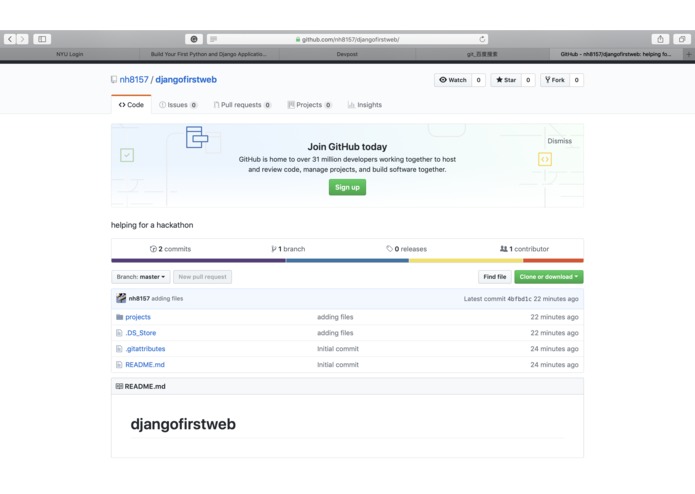This screenshot has height=494, width=695.
Task: Click the Find file button
Action: 495,277
